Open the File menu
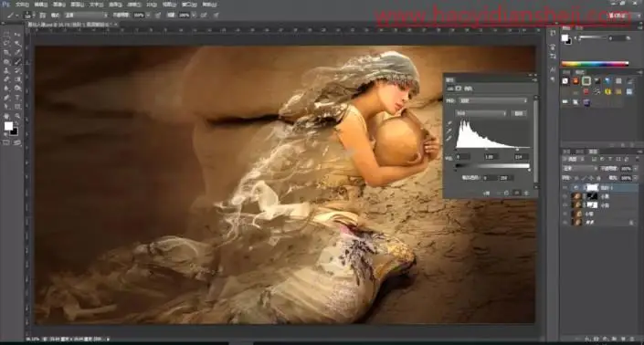 [x=22, y=5]
